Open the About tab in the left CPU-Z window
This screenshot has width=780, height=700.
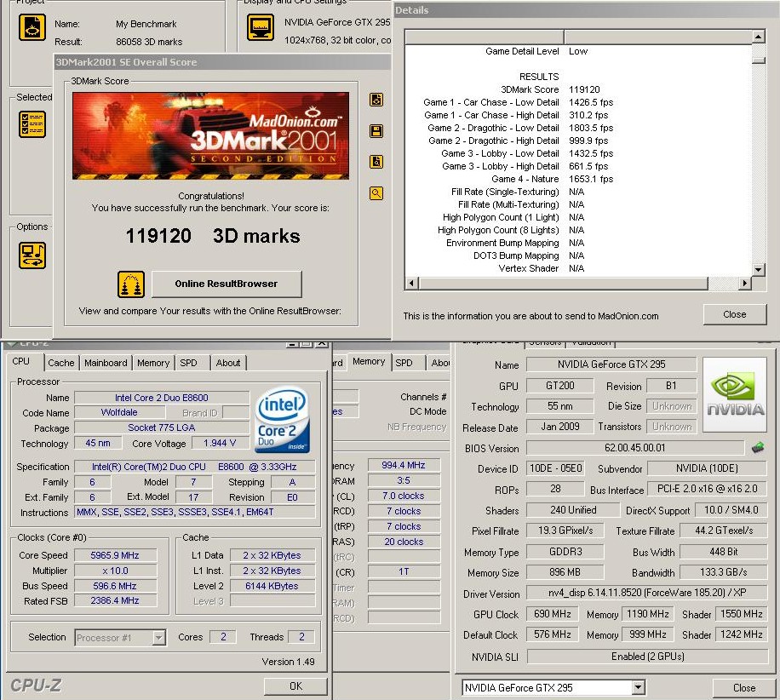click(228, 363)
